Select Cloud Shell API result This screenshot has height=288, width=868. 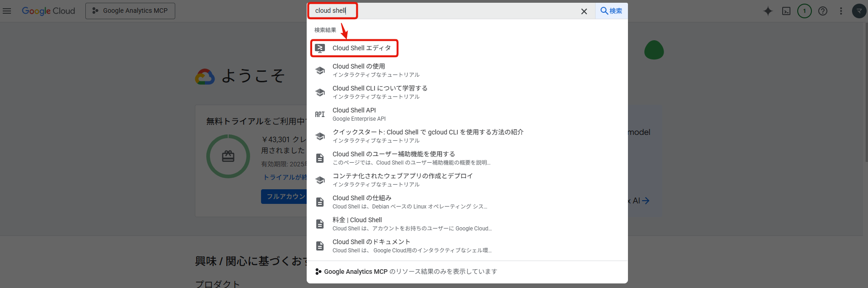467,114
